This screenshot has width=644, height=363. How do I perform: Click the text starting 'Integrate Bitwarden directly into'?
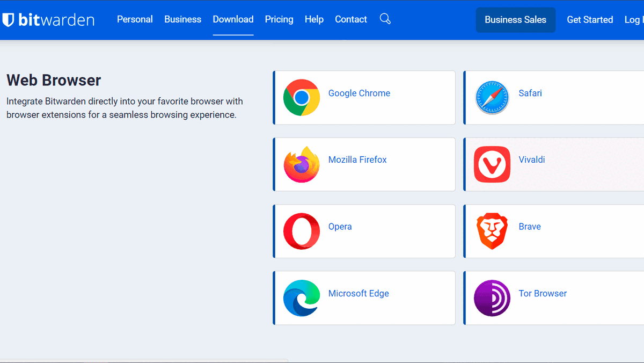125,108
